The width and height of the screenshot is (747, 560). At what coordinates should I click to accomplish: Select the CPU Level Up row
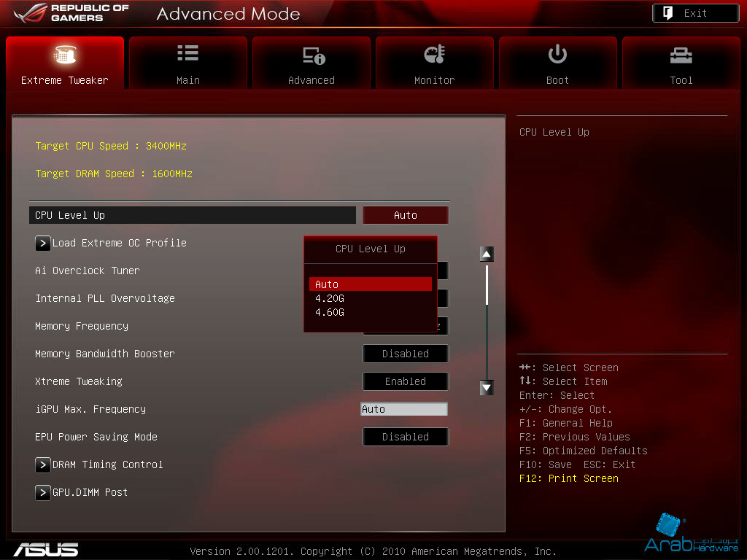[x=193, y=215]
